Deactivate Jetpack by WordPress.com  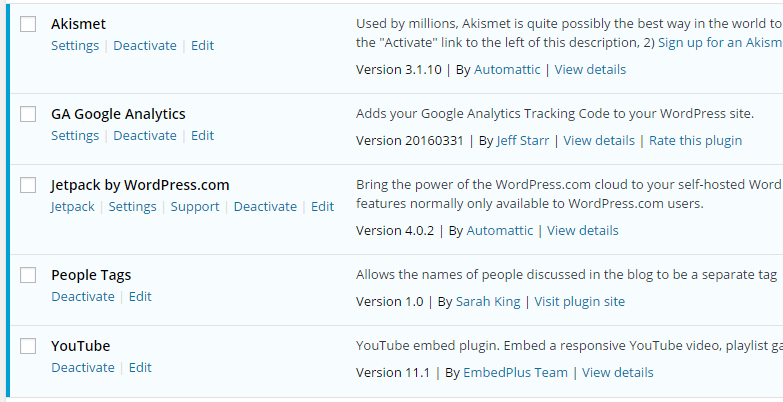click(x=265, y=206)
